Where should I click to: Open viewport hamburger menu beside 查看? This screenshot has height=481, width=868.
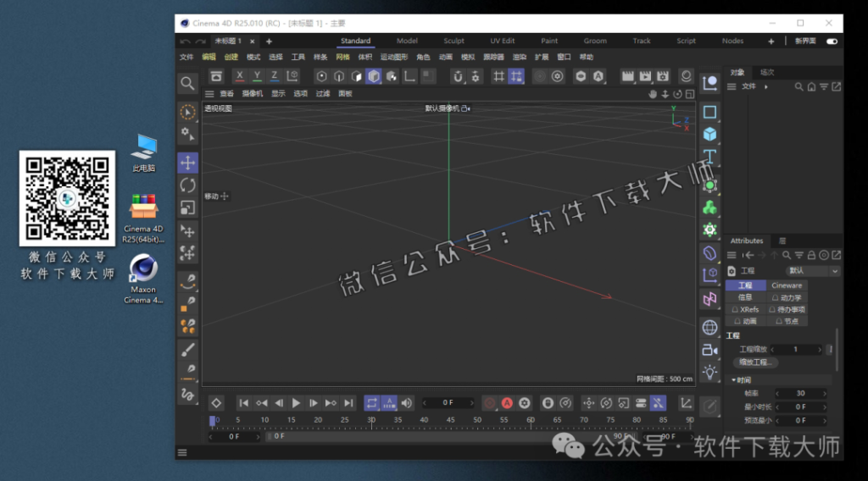(x=209, y=94)
